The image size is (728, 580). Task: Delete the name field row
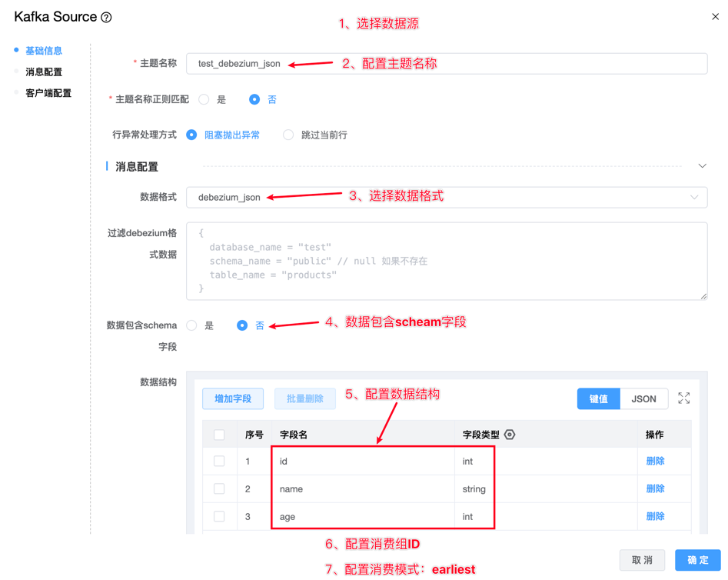coord(655,489)
